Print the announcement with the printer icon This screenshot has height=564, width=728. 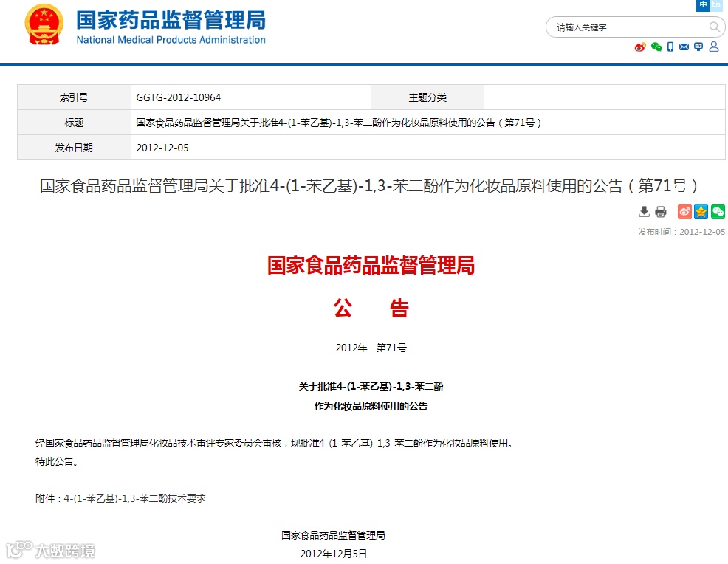[661, 212]
